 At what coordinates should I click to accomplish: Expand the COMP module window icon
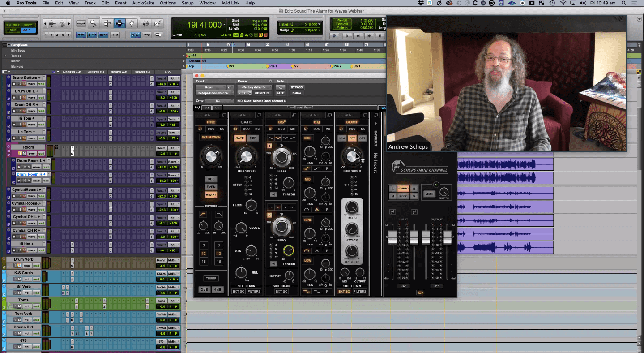click(365, 116)
